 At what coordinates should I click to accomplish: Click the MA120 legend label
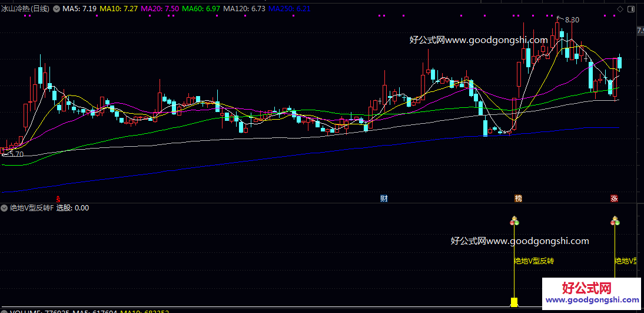(x=244, y=9)
